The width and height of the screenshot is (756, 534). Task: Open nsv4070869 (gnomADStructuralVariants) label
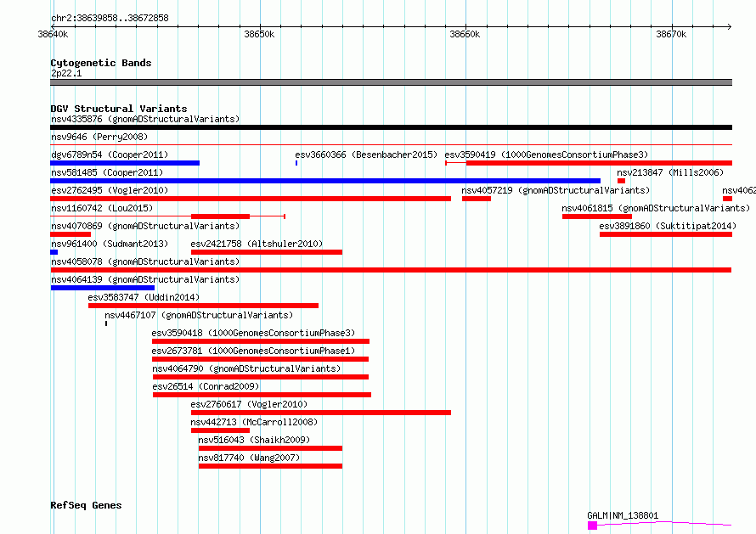145,226
